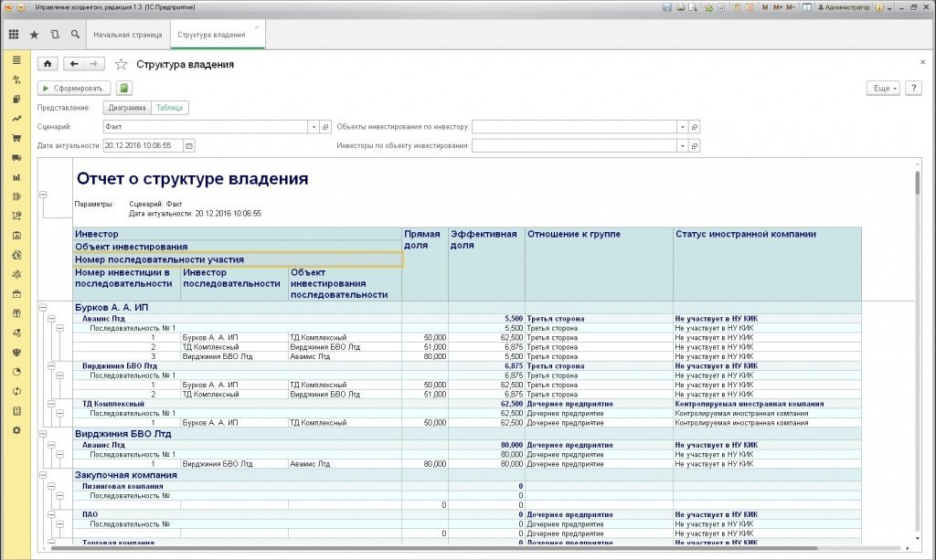Open the Инвесторы по объекту инвестирования dropdown
Image resolution: width=936 pixels, height=560 pixels.
682,145
